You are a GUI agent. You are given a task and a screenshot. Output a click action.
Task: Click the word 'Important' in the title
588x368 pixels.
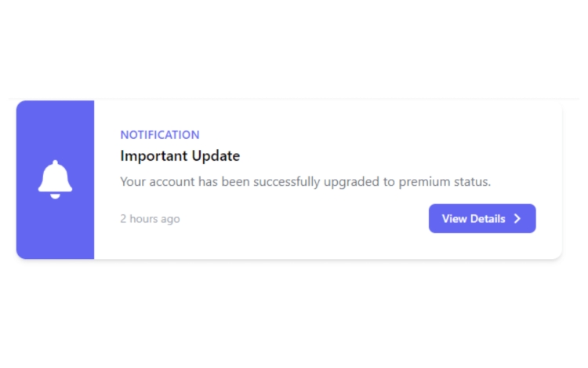(x=154, y=156)
